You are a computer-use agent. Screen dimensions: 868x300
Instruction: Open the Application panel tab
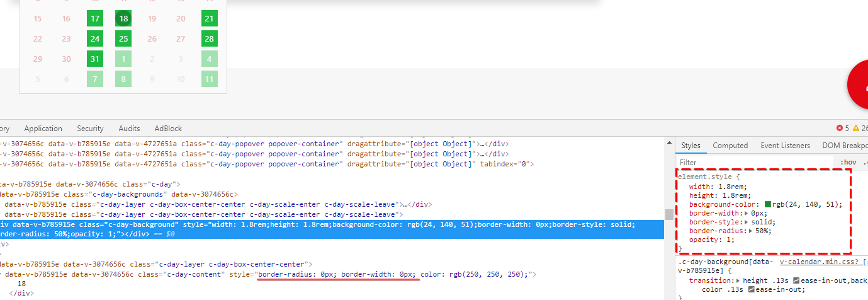[43, 129]
